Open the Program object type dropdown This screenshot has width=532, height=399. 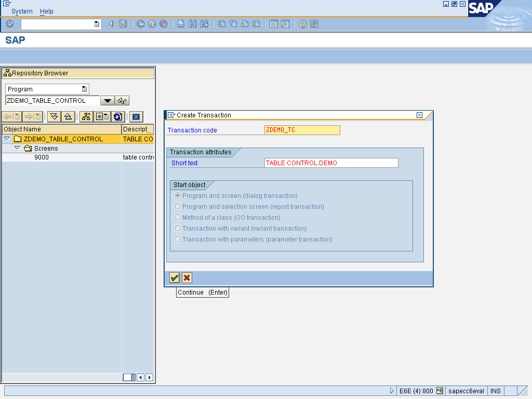(83, 89)
